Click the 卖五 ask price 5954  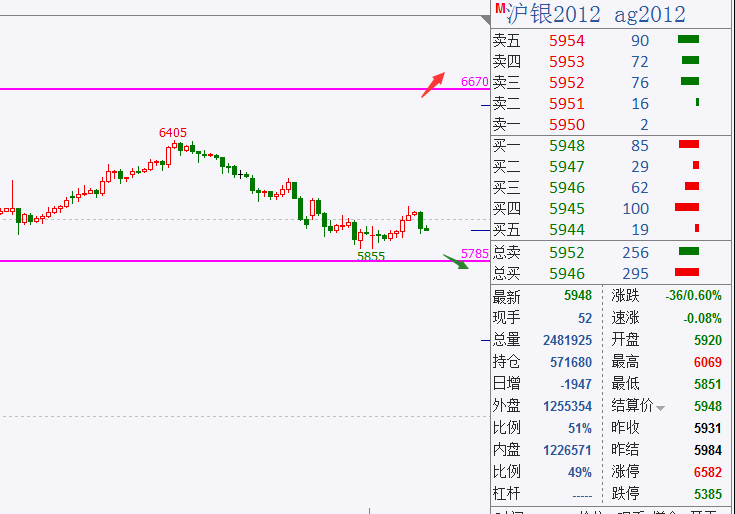pos(567,41)
